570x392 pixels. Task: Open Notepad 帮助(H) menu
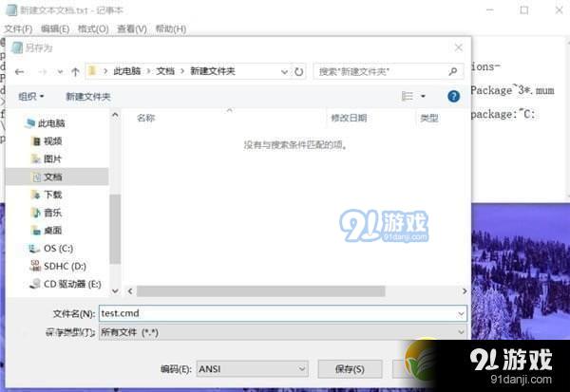170,28
